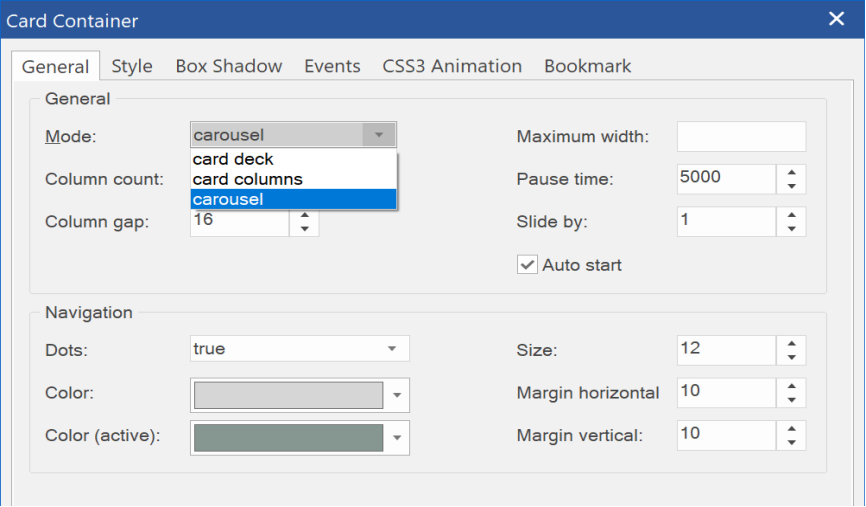
Task: Collapse the Mode combo box arrow
Action: click(x=379, y=135)
